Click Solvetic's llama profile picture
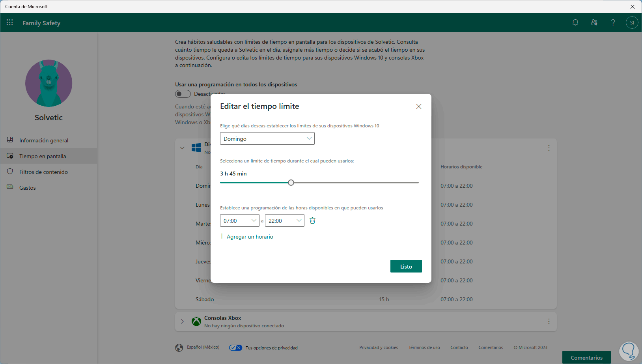 click(49, 83)
